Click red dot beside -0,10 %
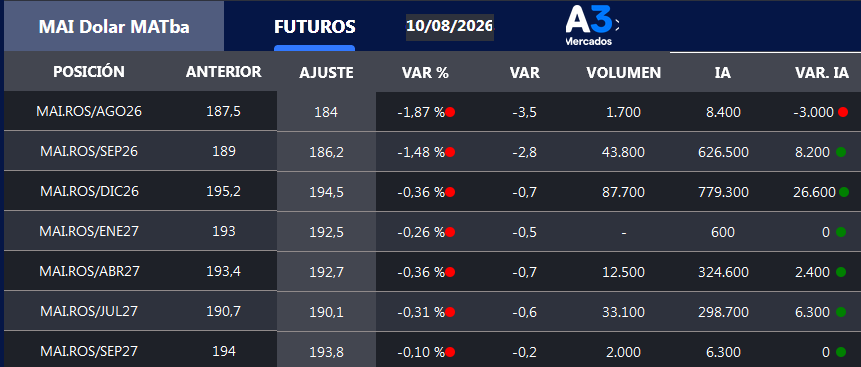 coord(450,352)
